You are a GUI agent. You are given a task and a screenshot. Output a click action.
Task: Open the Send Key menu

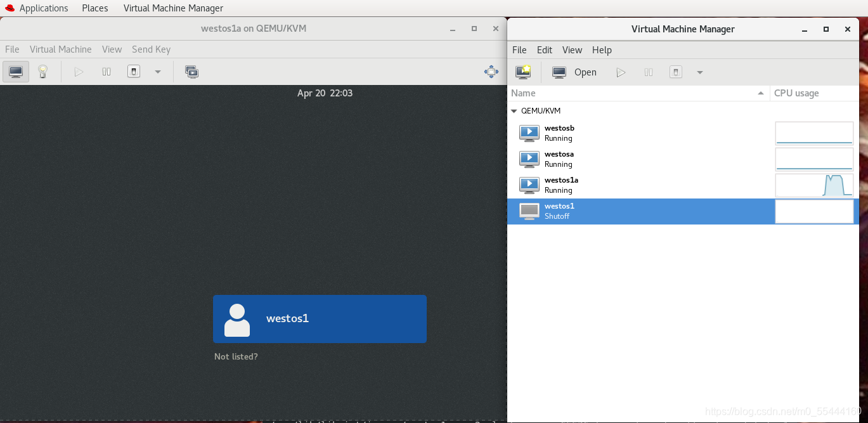point(151,49)
